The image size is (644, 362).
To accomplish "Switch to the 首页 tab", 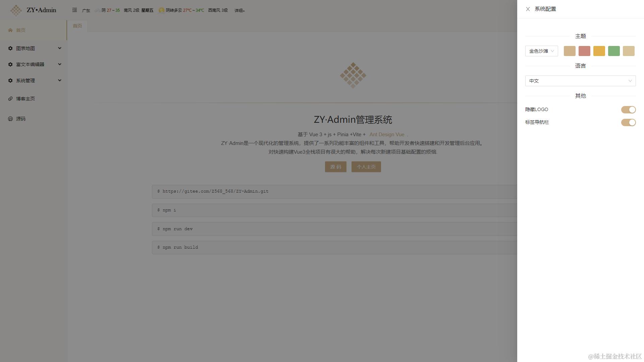I will tap(77, 25).
